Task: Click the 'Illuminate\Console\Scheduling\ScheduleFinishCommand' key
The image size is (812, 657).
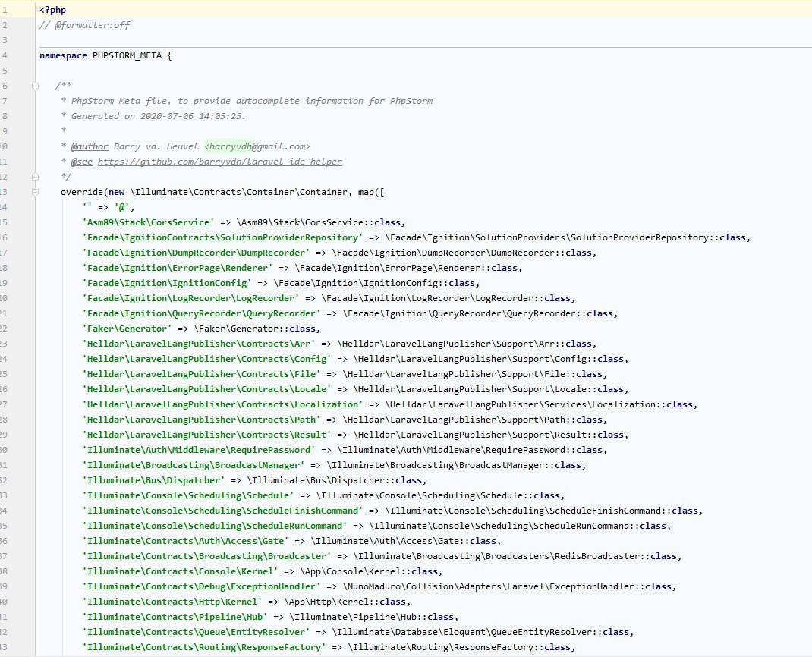Action: click(x=222, y=511)
